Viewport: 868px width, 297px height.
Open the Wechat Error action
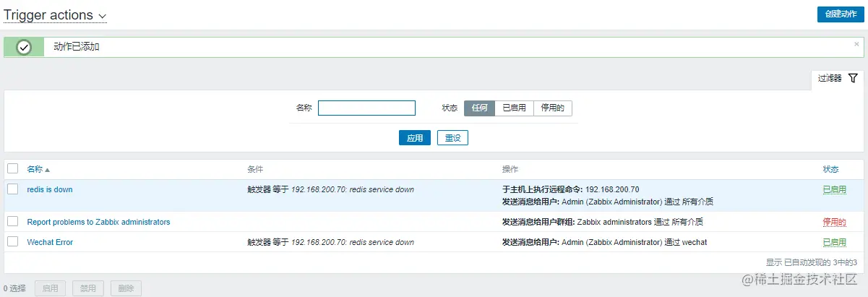pos(50,242)
